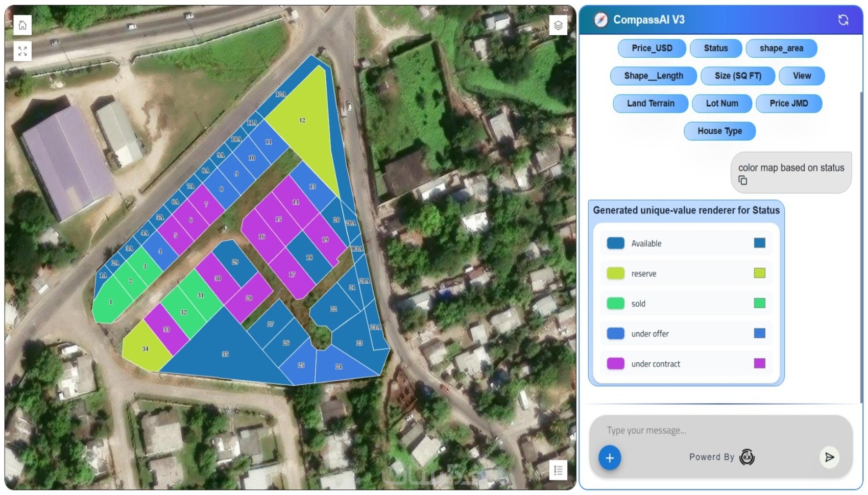Click the sold legend row's square swatch

[760, 303]
